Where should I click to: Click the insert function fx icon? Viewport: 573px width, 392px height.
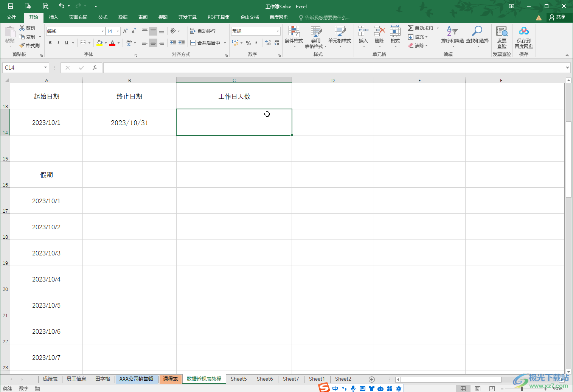pos(95,68)
